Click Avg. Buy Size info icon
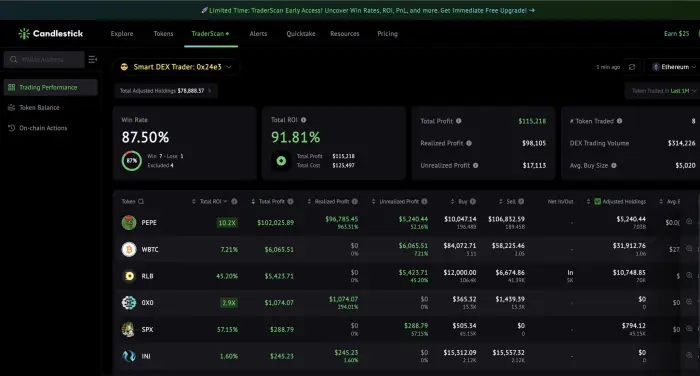The width and height of the screenshot is (700, 376). coord(614,165)
